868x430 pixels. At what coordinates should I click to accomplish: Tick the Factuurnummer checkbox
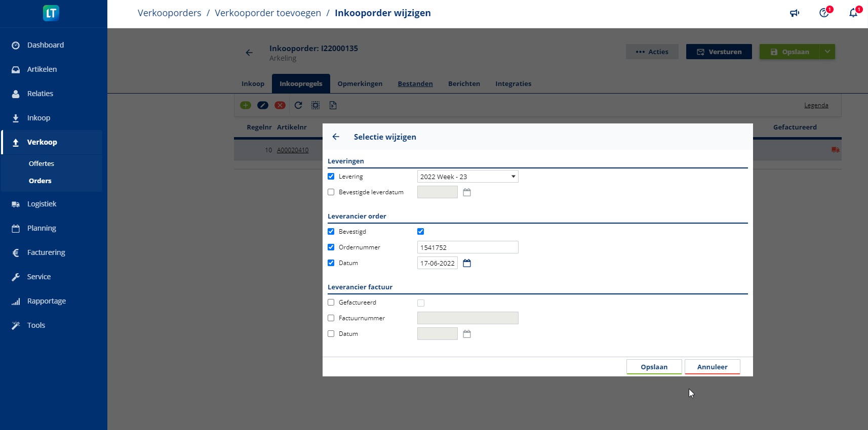click(331, 318)
